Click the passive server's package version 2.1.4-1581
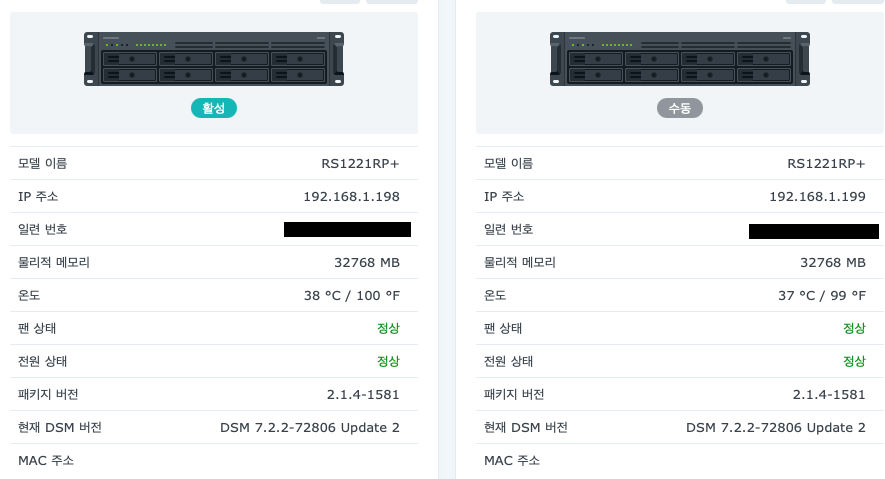The width and height of the screenshot is (885, 479). (x=829, y=394)
